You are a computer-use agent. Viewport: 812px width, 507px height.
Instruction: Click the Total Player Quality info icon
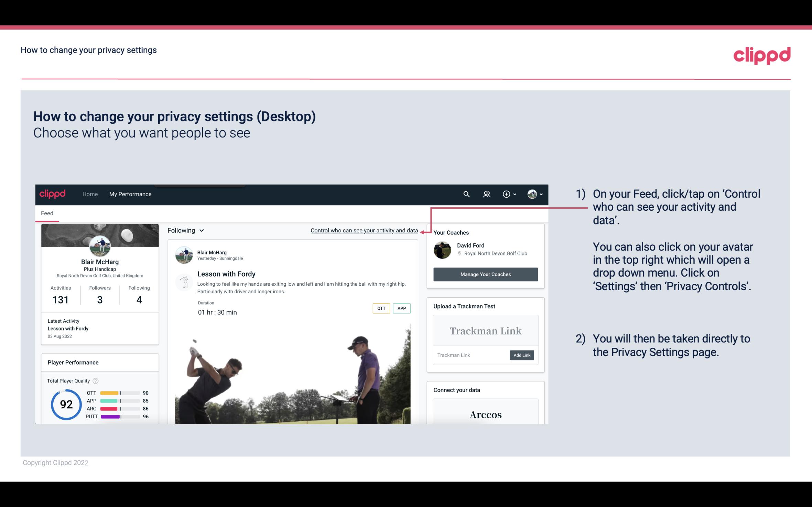95,380
